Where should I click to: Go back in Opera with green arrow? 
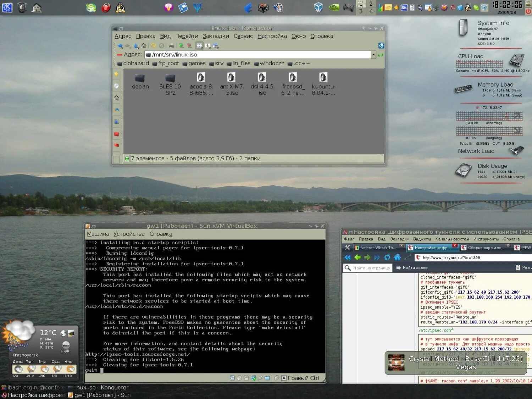click(x=358, y=257)
